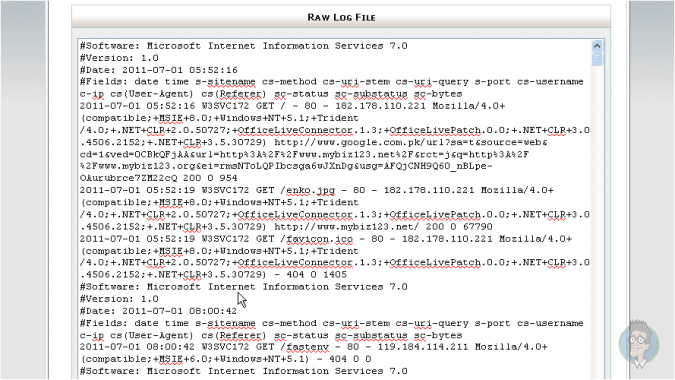Click the MSIE+6.0 user agent line
The image size is (675, 380).
pos(226,359)
